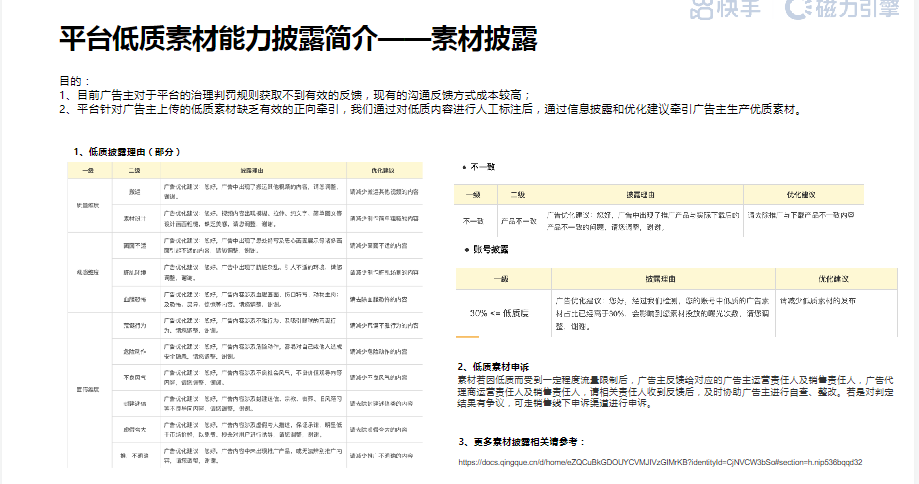This screenshot has height=484, width=919.
Task: Click the 二级 header in the 不一致 table
Action: (518, 195)
